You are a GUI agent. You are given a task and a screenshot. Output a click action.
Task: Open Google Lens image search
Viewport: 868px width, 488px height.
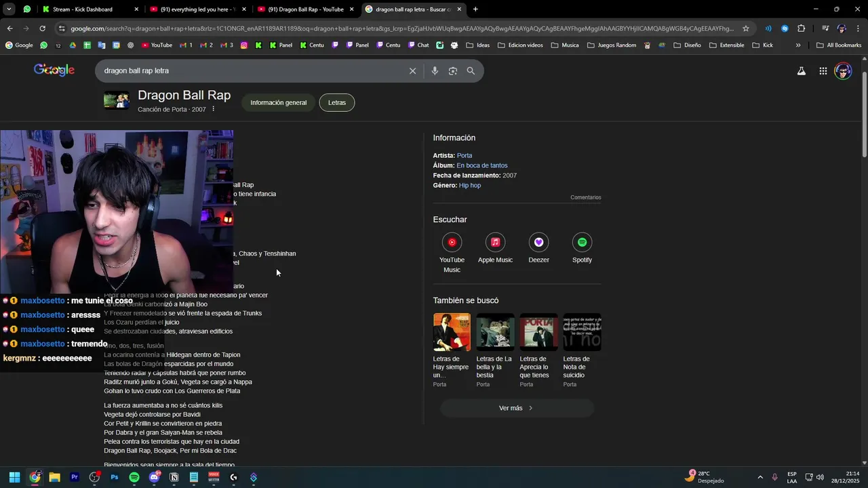453,70
